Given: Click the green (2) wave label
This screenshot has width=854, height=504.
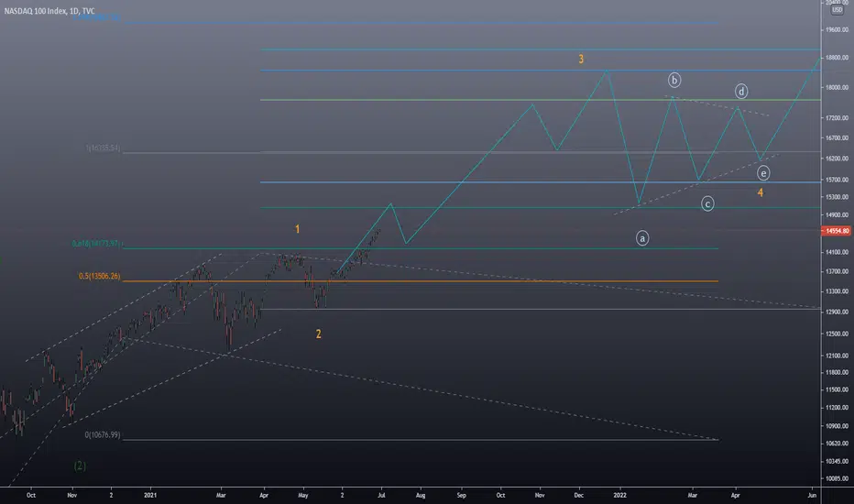Looking at the screenshot, I should [80, 466].
